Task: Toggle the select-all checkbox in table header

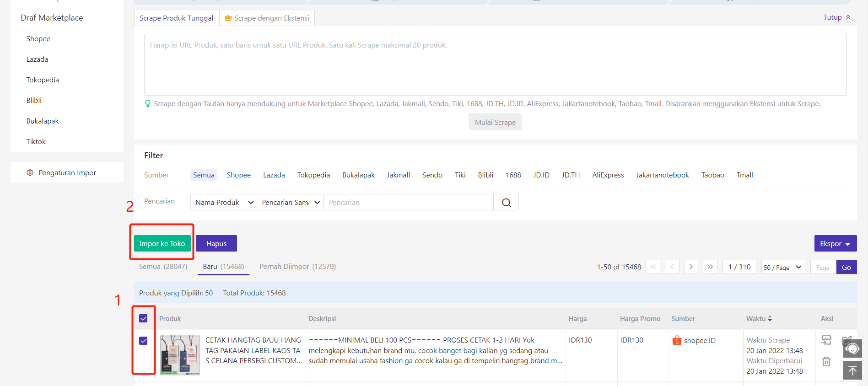Action: pos(143,319)
